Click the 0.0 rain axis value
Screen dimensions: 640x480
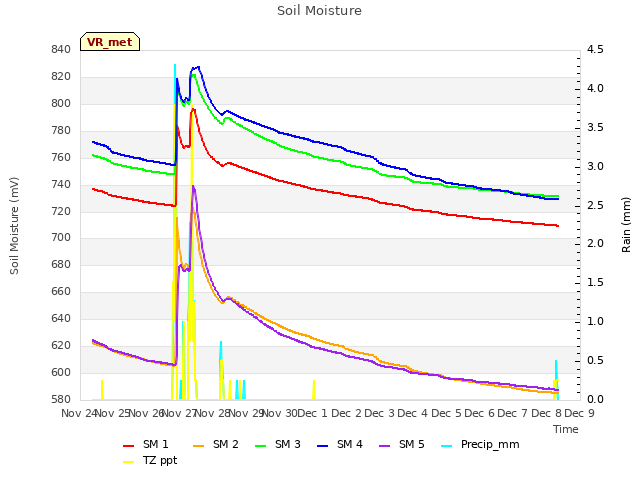(595, 399)
